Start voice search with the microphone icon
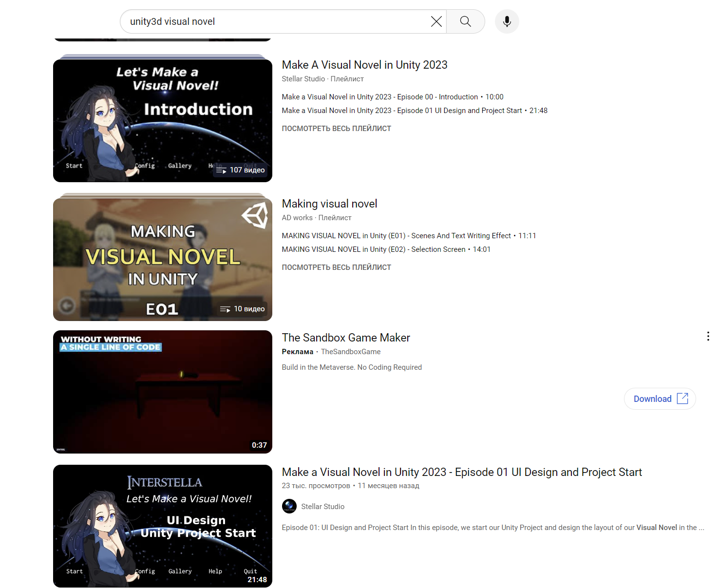719x588 pixels. 507,21
